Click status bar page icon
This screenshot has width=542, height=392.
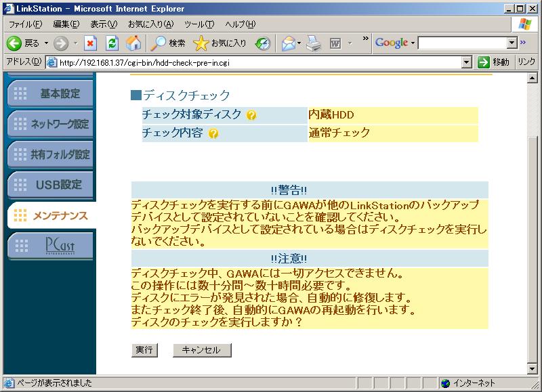click(x=9, y=383)
